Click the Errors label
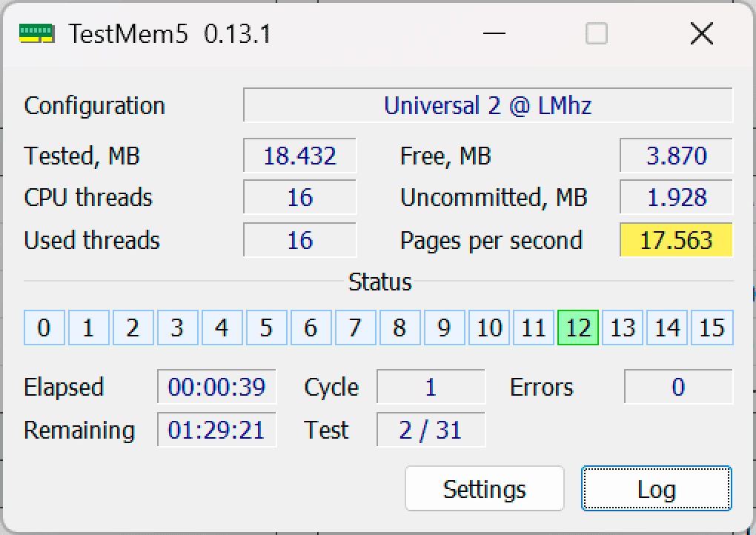Screen dimensions: 756x535 542,387
